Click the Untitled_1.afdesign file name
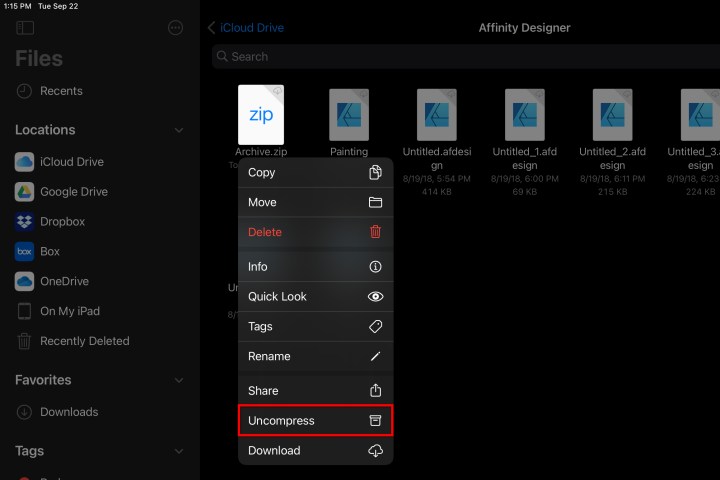This screenshot has width=720, height=480. coord(525,158)
